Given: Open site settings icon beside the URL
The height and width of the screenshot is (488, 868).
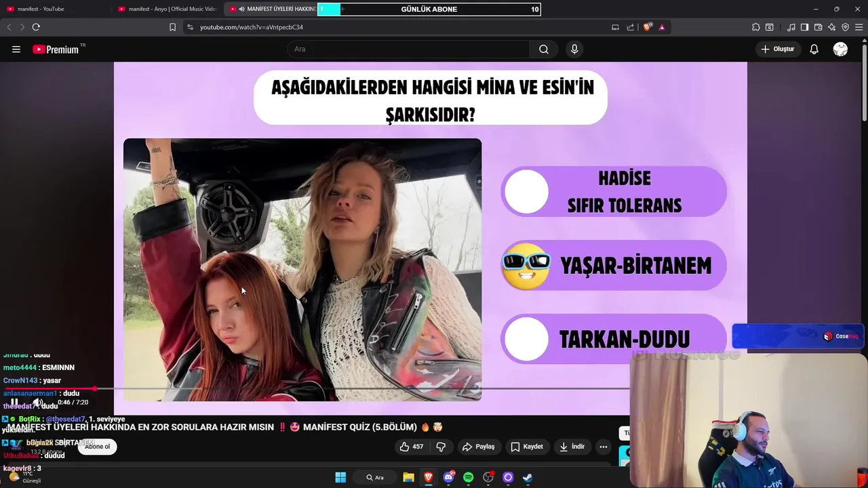Looking at the screenshot, I should pyautogui.click(x=190, y=27).
